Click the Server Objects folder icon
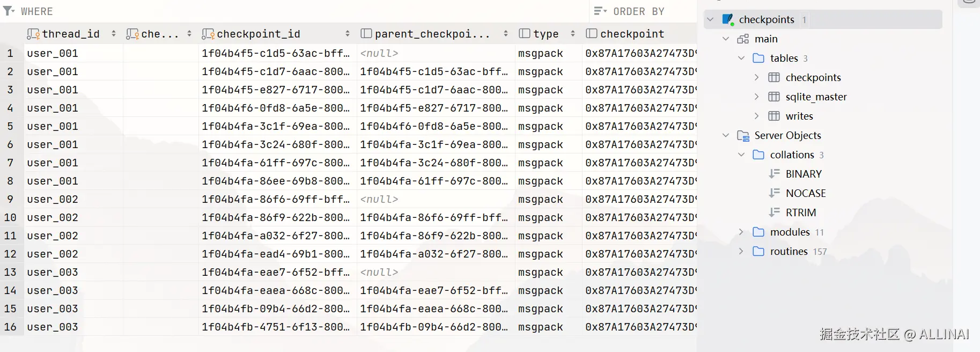Viewport: 980px width, 352px height. [743, 136]
